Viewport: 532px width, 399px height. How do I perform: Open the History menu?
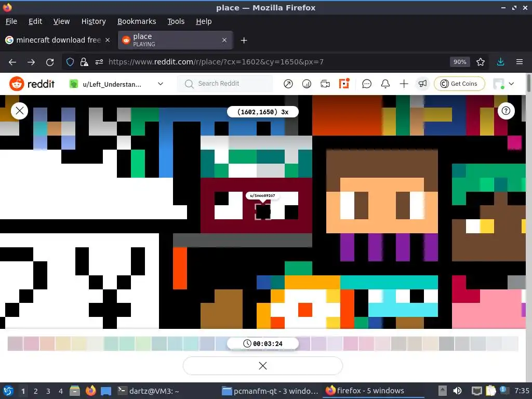pos(94,21)
